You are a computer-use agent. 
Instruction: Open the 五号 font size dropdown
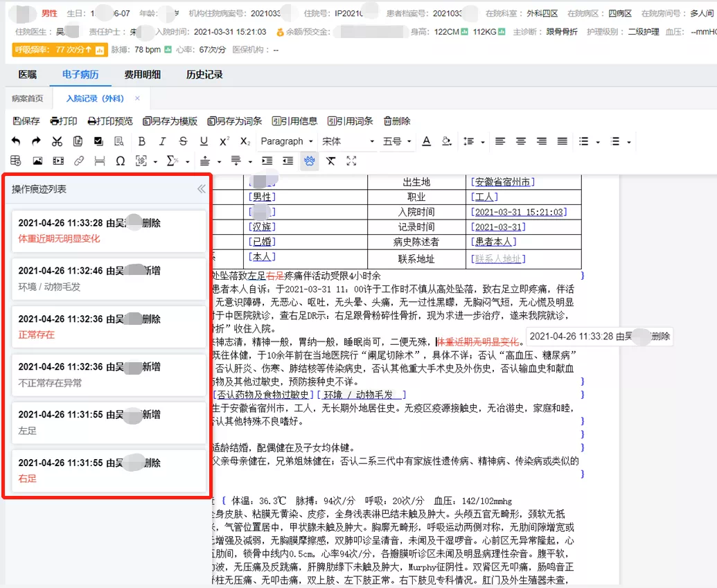pos(397,141)
